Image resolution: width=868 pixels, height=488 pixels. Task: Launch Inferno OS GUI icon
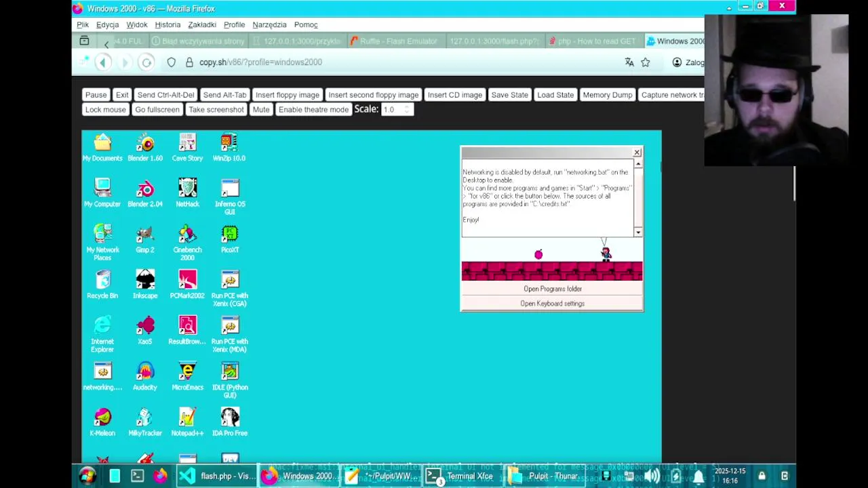tap(230, 197)
